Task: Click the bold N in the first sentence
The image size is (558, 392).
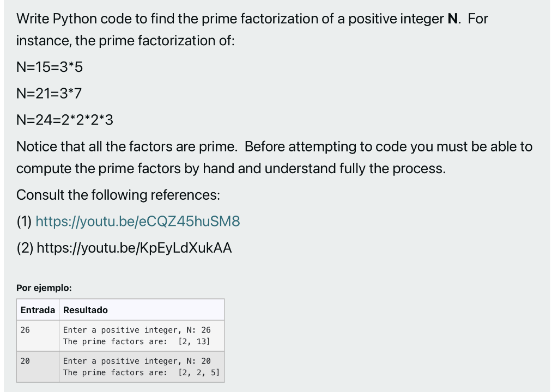Action: pyautogui.click(x=453, y=19)
